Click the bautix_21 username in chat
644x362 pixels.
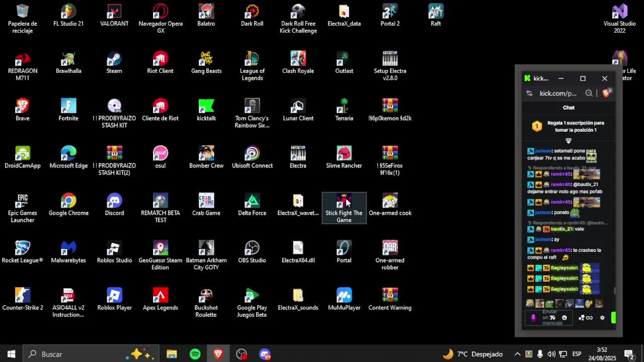(x=561, y=229)
